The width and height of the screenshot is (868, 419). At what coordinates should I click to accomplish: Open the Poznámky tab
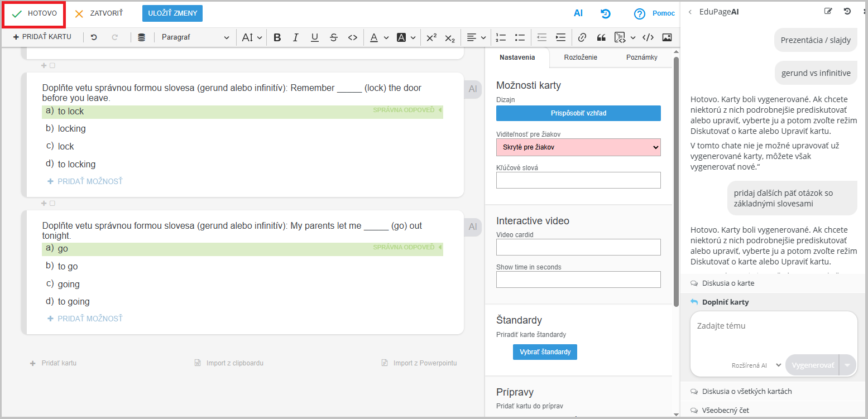pos(641,57)
